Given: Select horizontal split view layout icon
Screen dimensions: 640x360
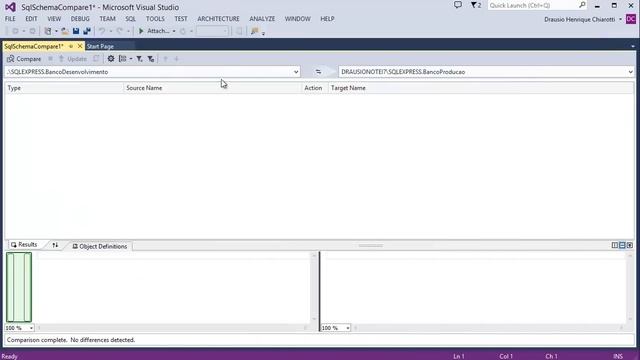Looking at the screenshot, I should point(622,245).
